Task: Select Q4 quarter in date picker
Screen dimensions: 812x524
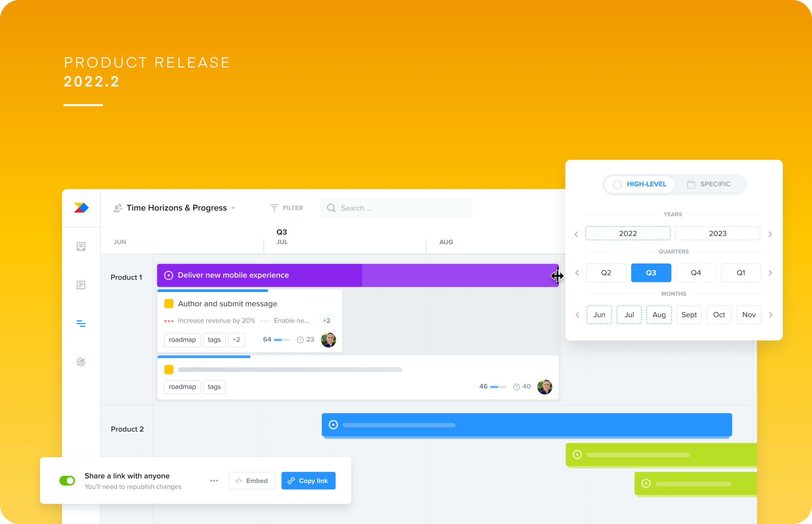Action: 695,273
